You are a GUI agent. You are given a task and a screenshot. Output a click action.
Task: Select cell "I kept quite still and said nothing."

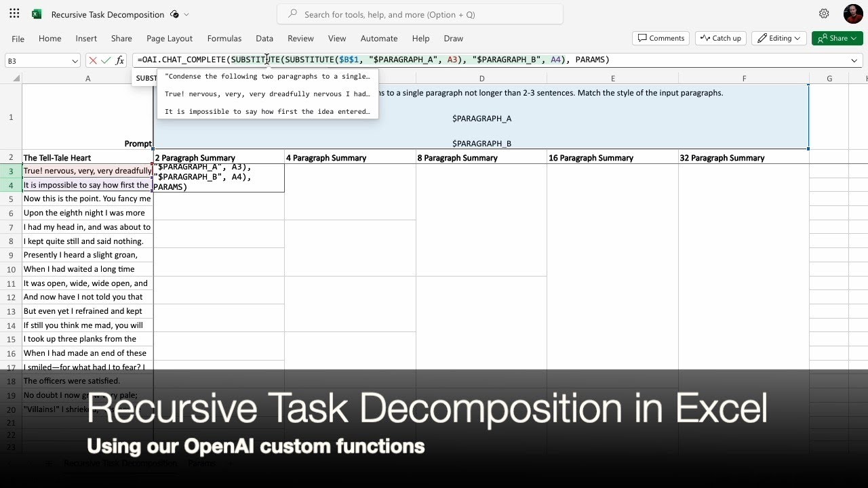[x=87, y=241]
